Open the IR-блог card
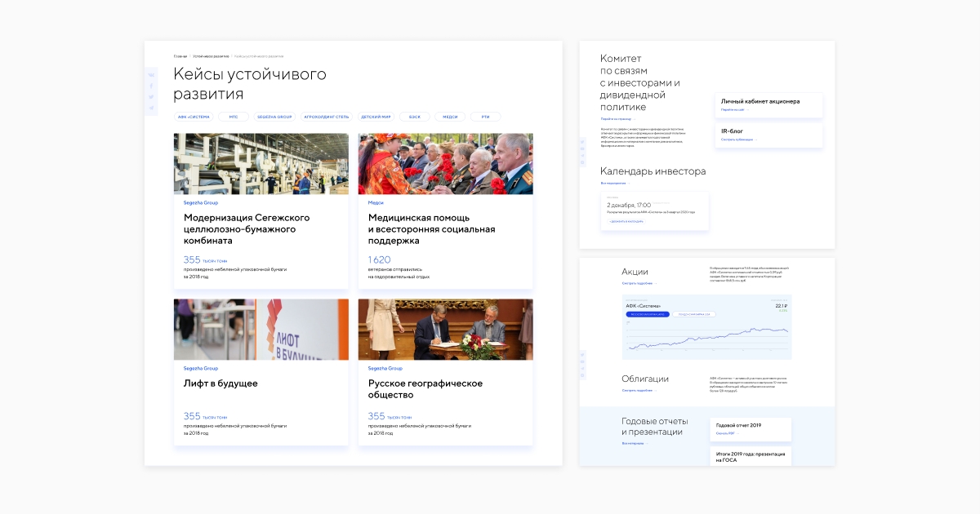Viewport: 980px width, 514px height. click(x=768, y=135)
